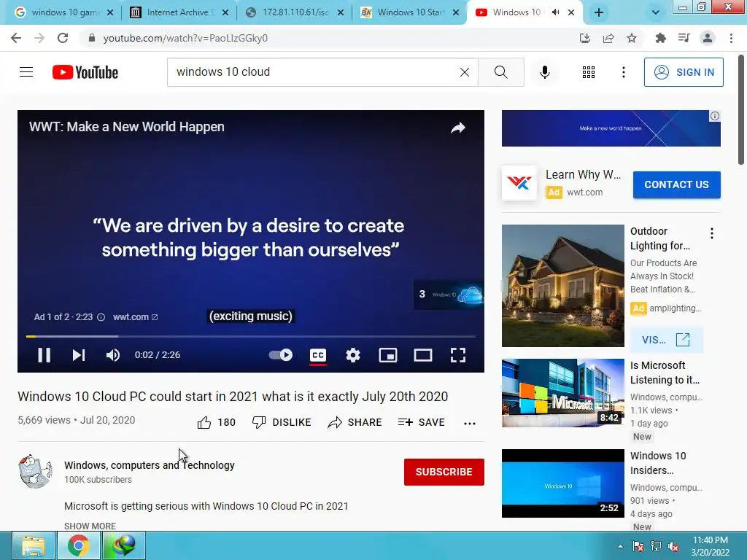
Task: Click the VIS... visit site button
Action: point(666,340)
